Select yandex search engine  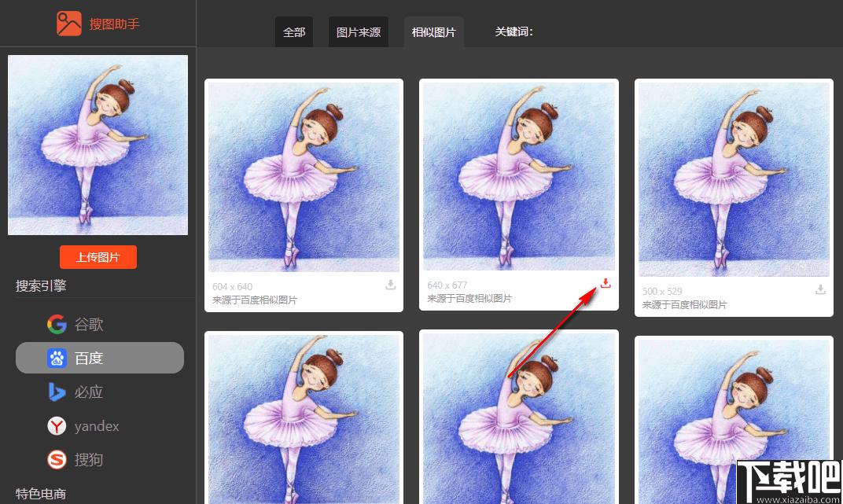100,425
